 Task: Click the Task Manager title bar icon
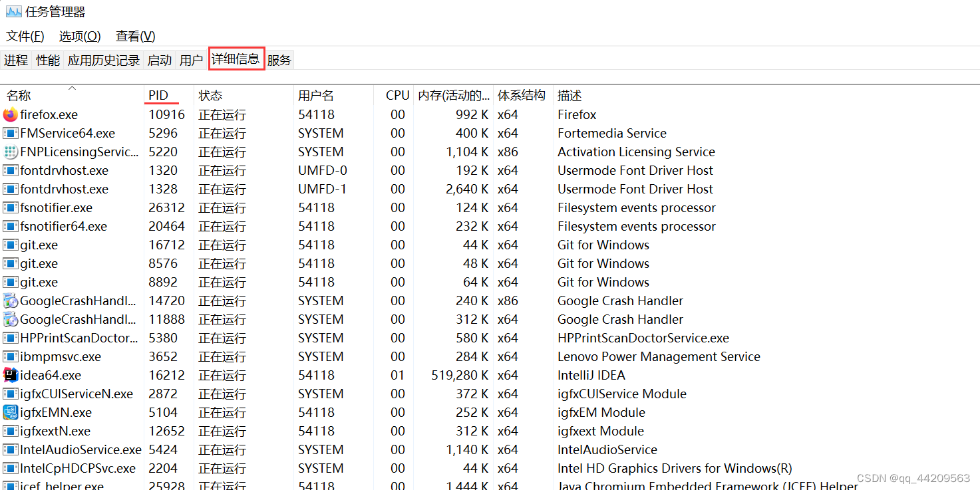[13, 11]
